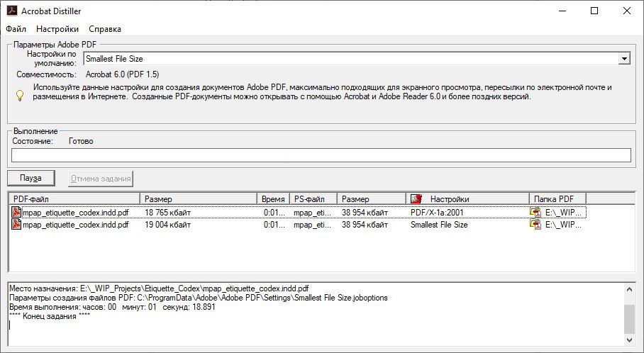This screenshot has width=644, height=353.
Task: Click the 18 765 кбайт size cell
Action: pos(167,213)
